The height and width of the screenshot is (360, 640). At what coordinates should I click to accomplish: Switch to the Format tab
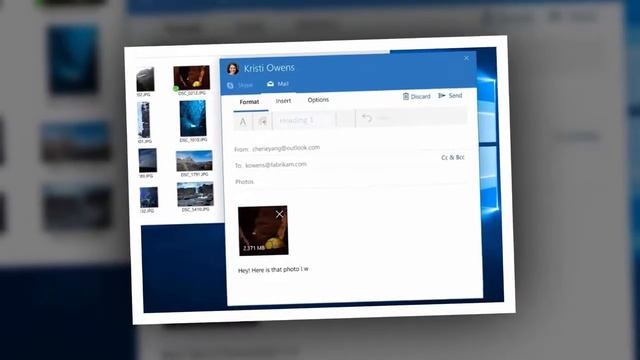pos(249,102)
